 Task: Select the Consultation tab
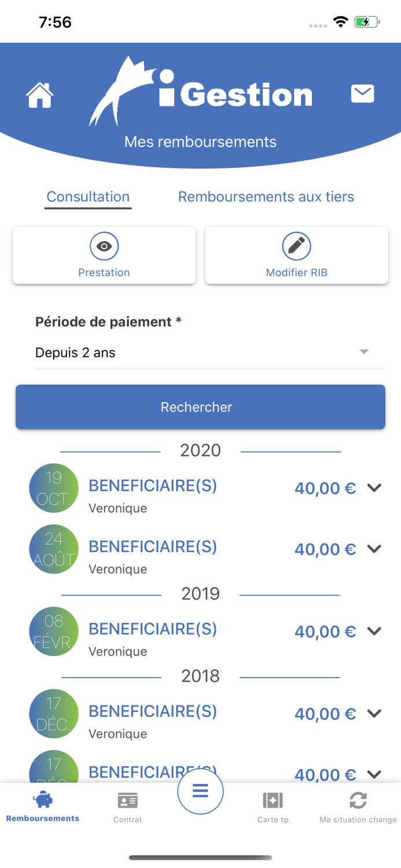(x=87, y=197)
